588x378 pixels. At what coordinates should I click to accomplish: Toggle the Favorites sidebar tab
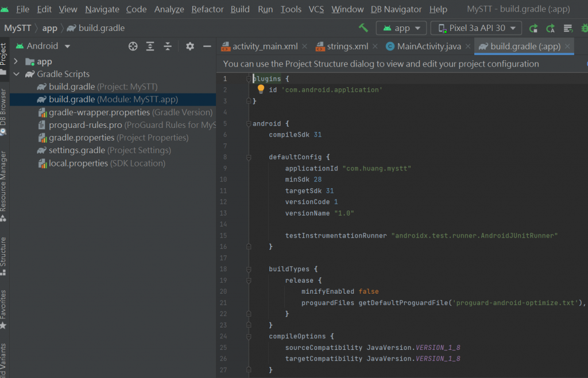click(x=3, y=309)
